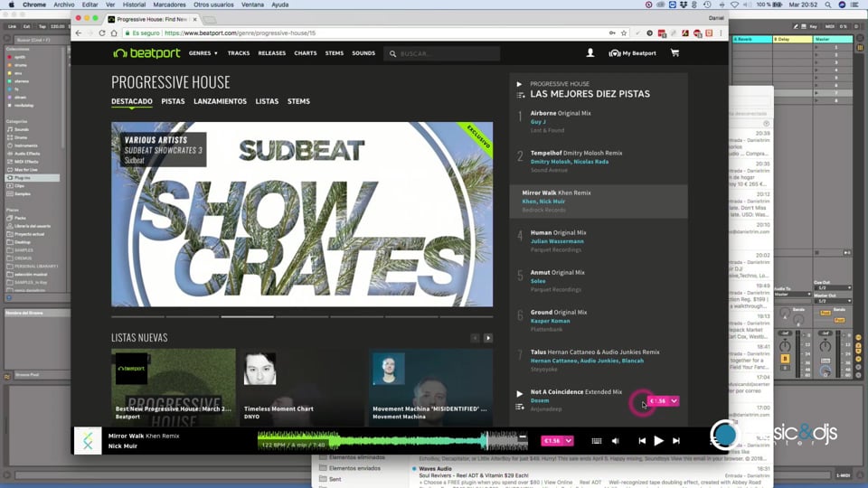Open the user account icon
Viewport: 868px width, 488px height.
(590, 52)
